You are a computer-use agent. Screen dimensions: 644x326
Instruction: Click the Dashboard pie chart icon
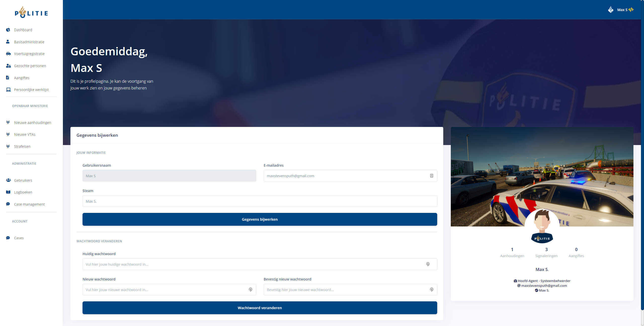coord(8,30)
